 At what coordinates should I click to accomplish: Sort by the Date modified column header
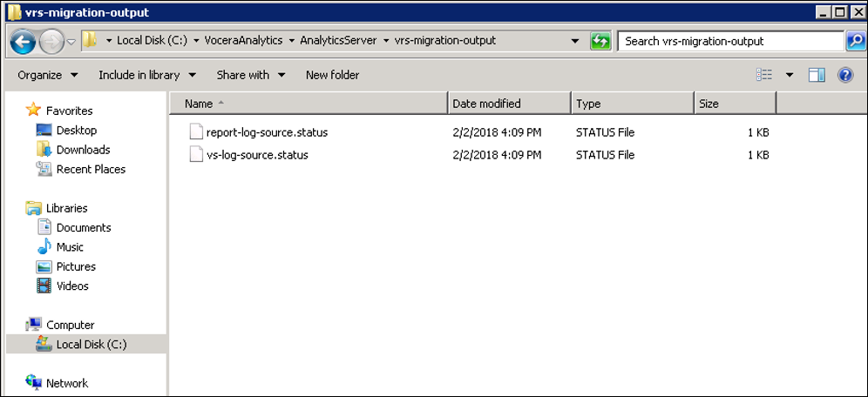pos(509,104)
